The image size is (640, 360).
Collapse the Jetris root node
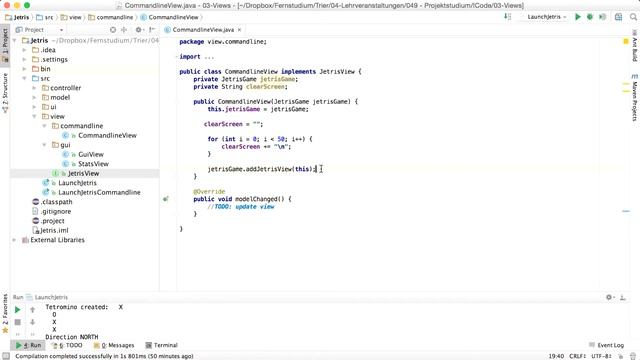pos(15,40)
